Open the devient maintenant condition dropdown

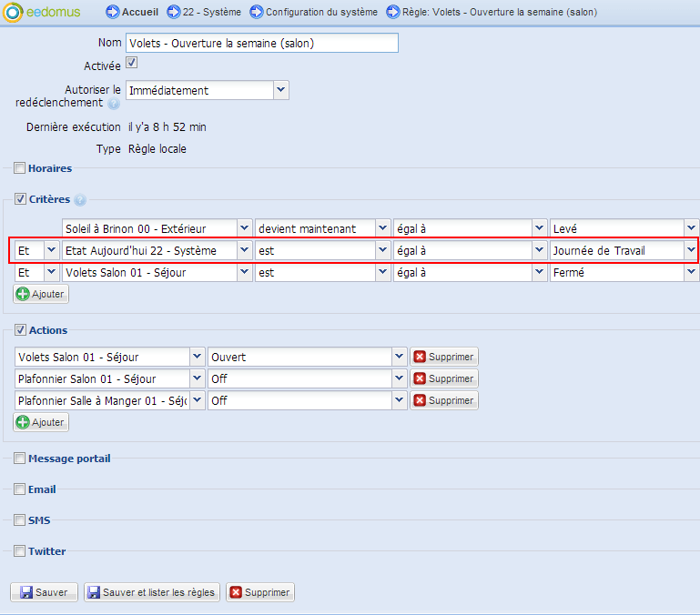point(382,228)
